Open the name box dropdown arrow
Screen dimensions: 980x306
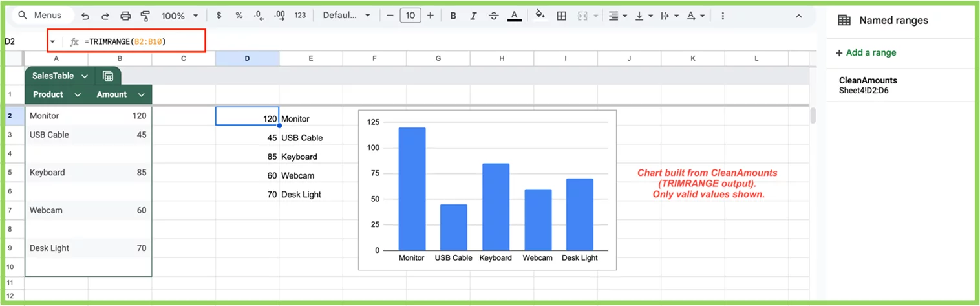click(52, 41)
